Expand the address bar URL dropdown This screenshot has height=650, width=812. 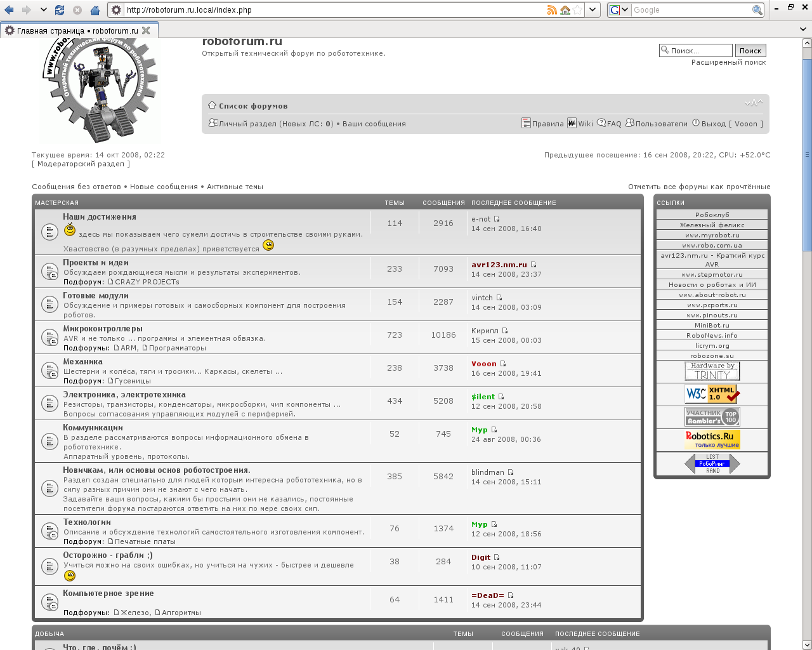click(593, 10)
